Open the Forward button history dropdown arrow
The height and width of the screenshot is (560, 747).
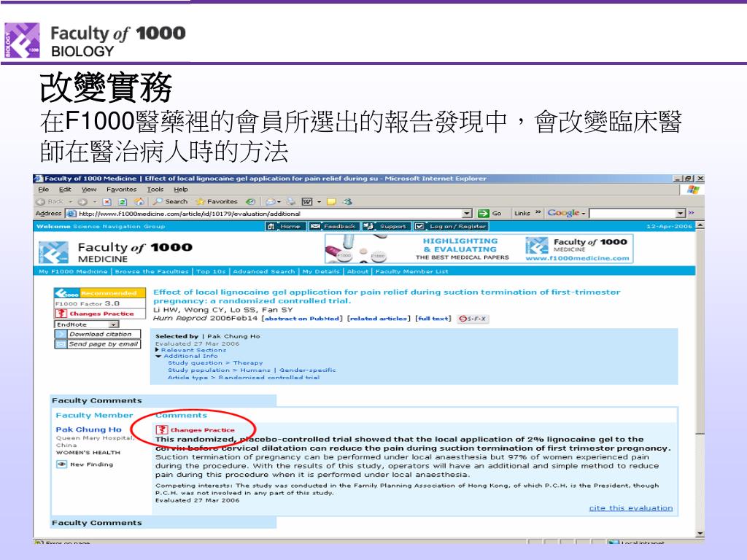pos(95,202)
